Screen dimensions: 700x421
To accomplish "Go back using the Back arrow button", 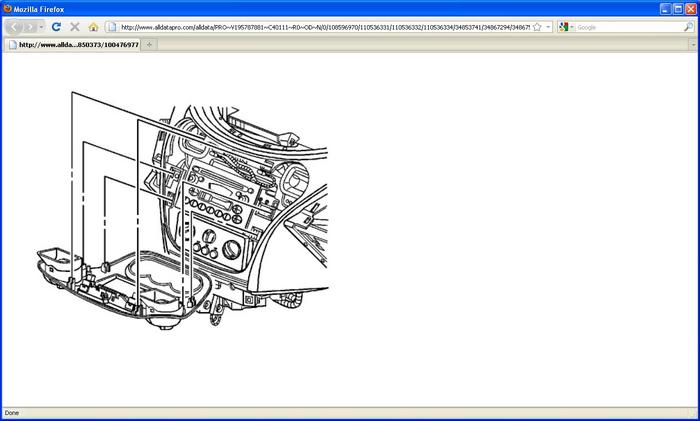I will 14,27.
